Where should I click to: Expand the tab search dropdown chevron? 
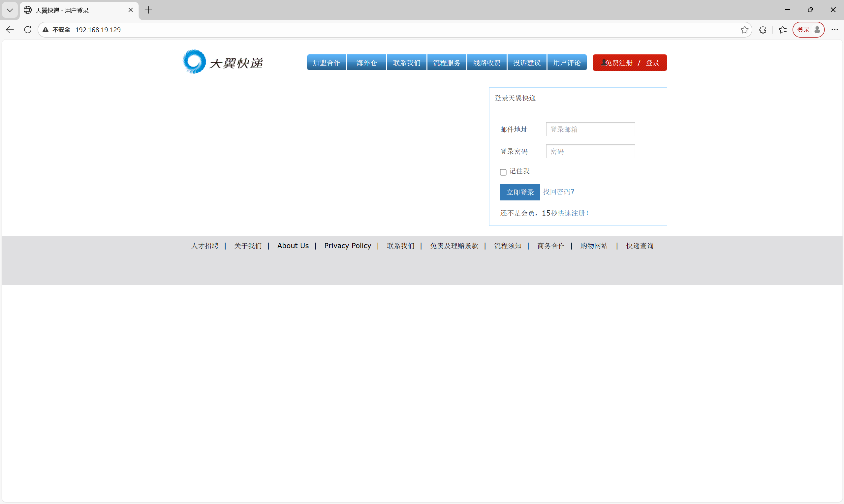coord(10,10)
